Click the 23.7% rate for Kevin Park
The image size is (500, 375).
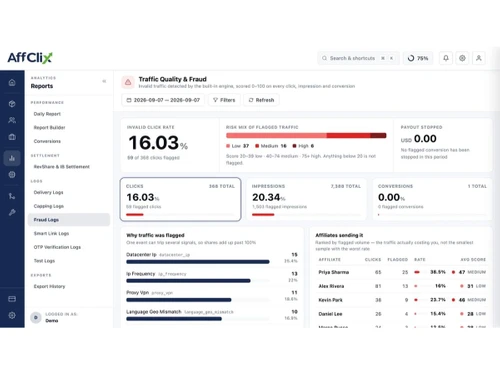[438, 300]
